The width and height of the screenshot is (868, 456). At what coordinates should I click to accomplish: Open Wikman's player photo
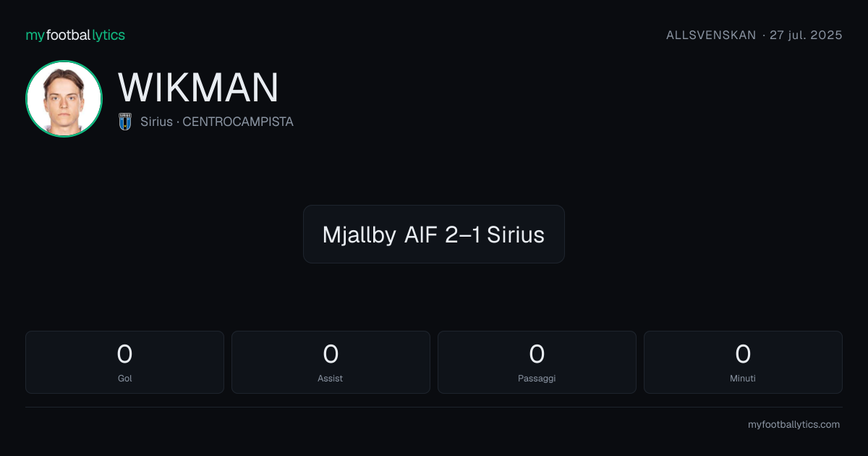[x=64, y=98]
